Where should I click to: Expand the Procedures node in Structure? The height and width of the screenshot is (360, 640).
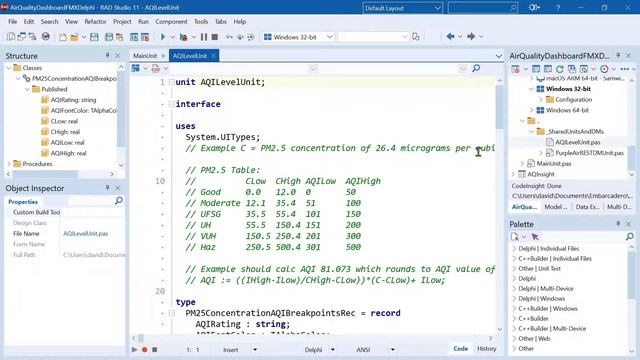pyautogui.click(x=9, y=164)
